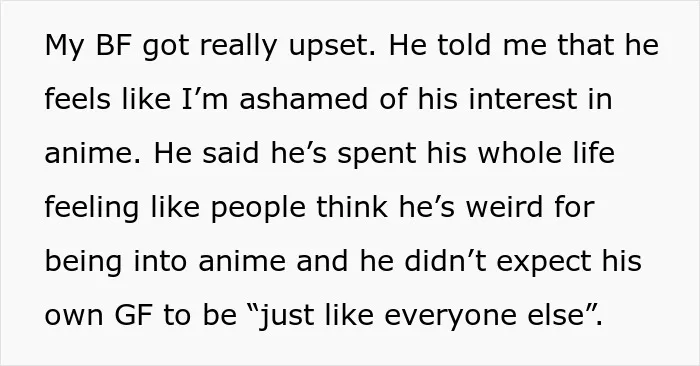Click the word "feeling" starting the fourth line
This screenshot has width=700, height=366.
pyautogui.click(x=92, y=208)
